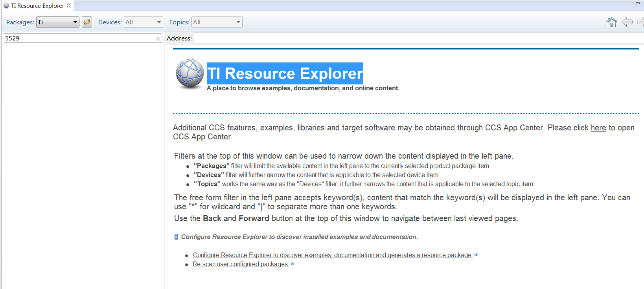The height and width of the screenshot is (289, 644).
Task: Click the "The free form filter" paragraph
Action: click(x=402, y=202)
